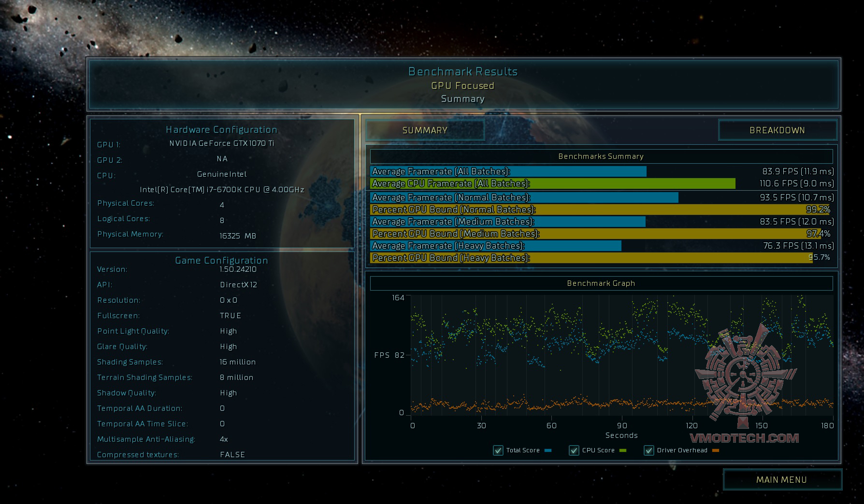This screenshot has width=864, height=504.
Task: Click the "95.7%" GPU bound value
Action: click(820, 257)
